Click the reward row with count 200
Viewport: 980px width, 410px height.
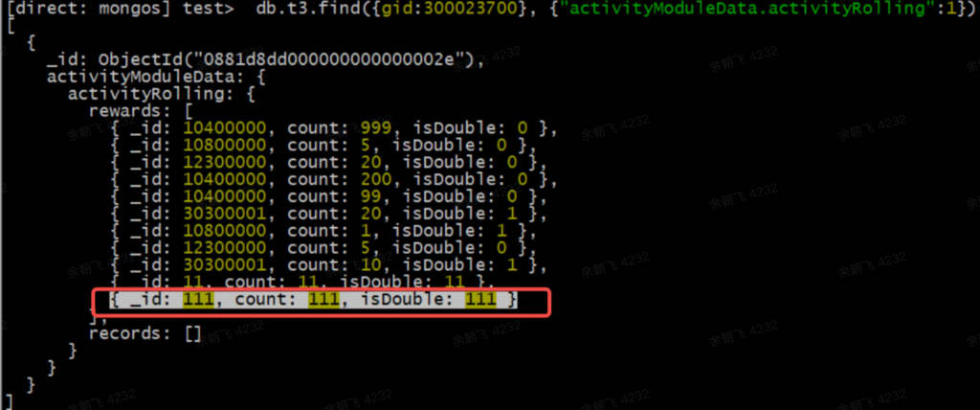334,180
